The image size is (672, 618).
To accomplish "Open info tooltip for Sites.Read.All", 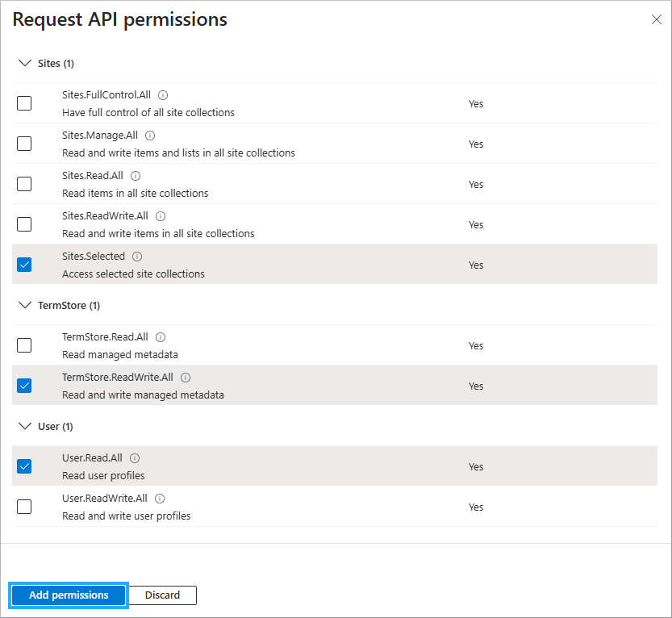I will click(x=136, y=176).
